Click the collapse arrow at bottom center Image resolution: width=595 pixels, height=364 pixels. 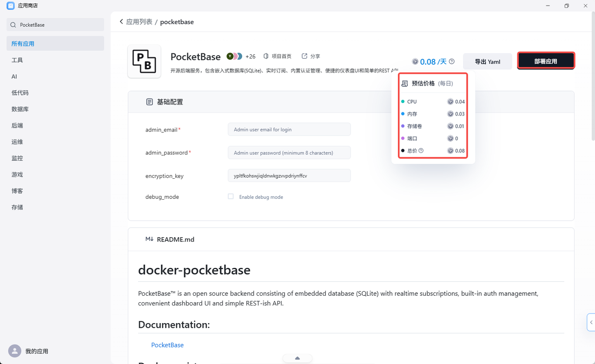pyautogui.click(x=297, y=358)
